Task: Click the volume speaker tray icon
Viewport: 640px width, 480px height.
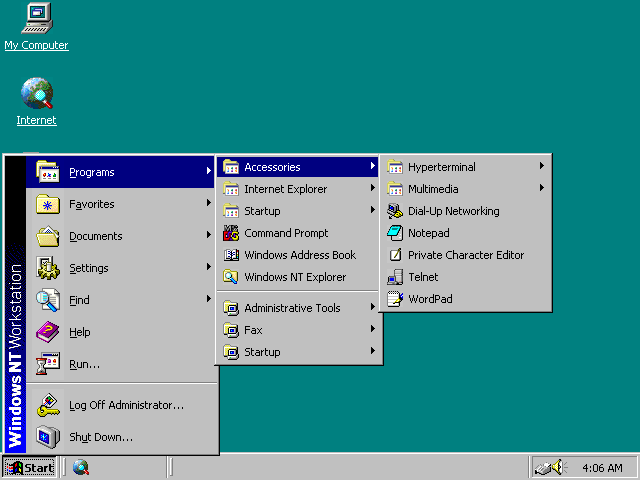Action: click(560, 467)
